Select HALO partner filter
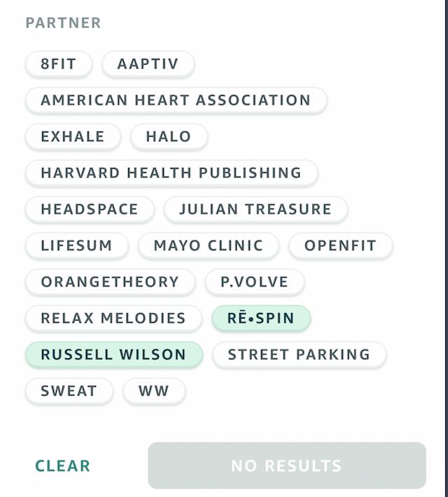This screenshot has width=448, height=497. pos(169,136)
